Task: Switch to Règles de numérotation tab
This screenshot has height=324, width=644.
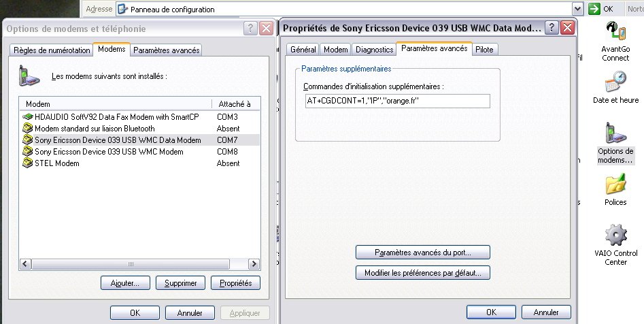Action: point(52,50)
